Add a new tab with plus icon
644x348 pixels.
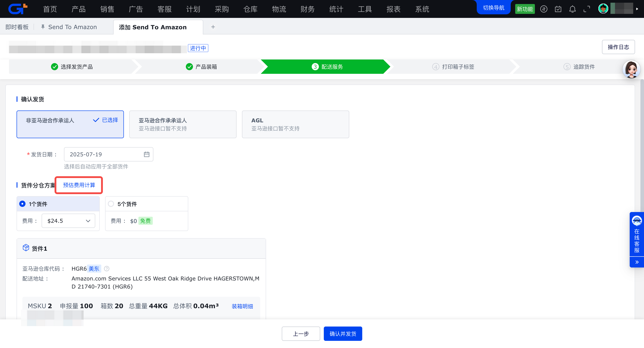[213, 27]
